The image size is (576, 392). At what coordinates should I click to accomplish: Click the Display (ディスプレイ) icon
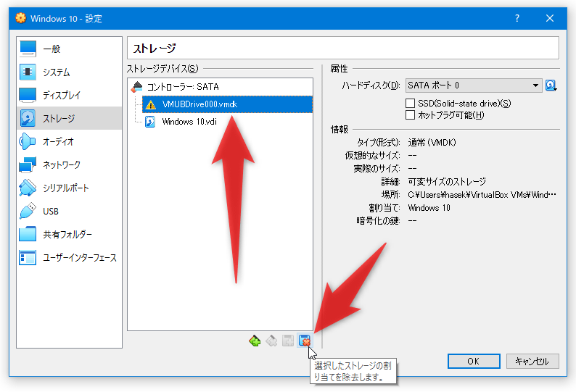point(28,95)
